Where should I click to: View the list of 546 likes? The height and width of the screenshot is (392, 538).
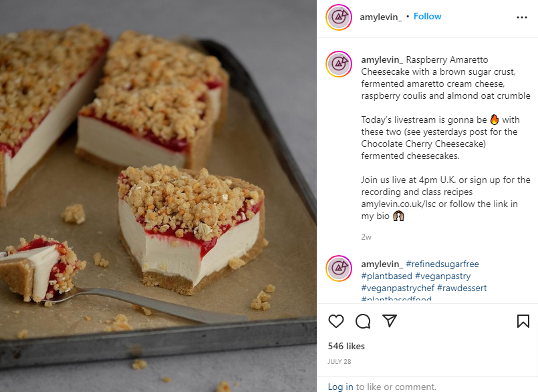click(346, 346)
